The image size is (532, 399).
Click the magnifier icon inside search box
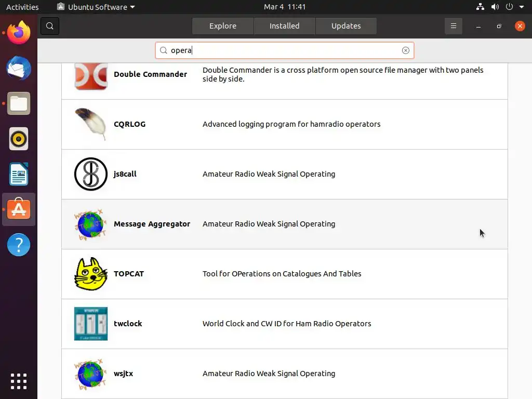[x=163, y=50]
